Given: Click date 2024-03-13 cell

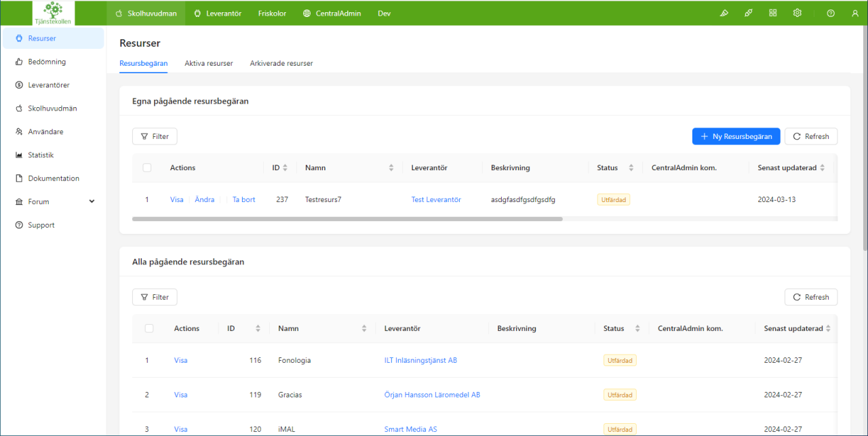Looking at the screenshot, I should pyautogui.click(x=776, y=199).
